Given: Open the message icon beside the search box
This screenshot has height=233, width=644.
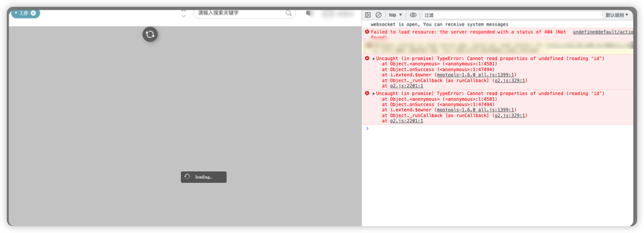Looking at the screenshot, I should tap(309, 13).
